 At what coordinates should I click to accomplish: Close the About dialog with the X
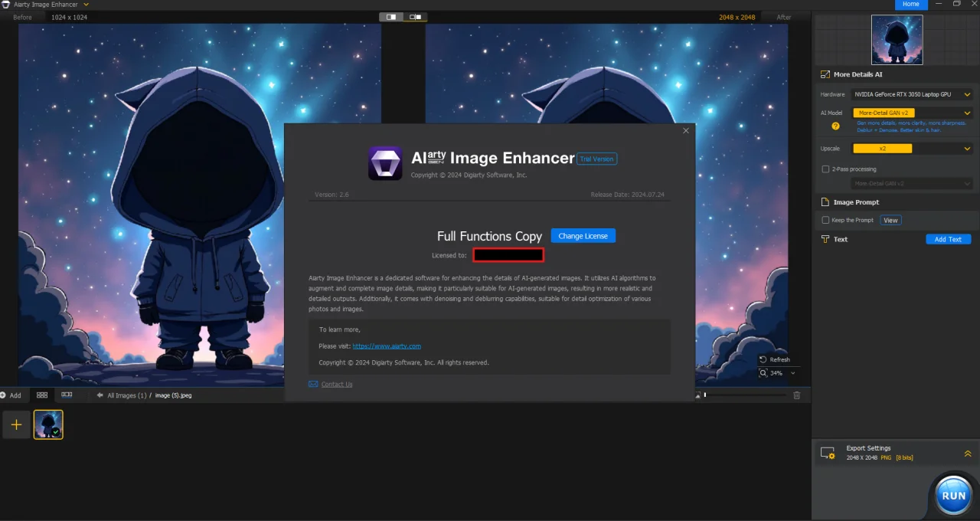point(685,130)
